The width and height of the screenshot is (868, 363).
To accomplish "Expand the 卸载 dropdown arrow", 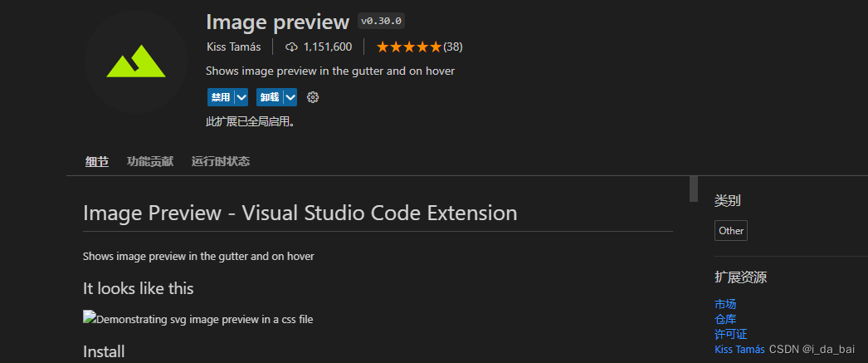I will (290, 97).
